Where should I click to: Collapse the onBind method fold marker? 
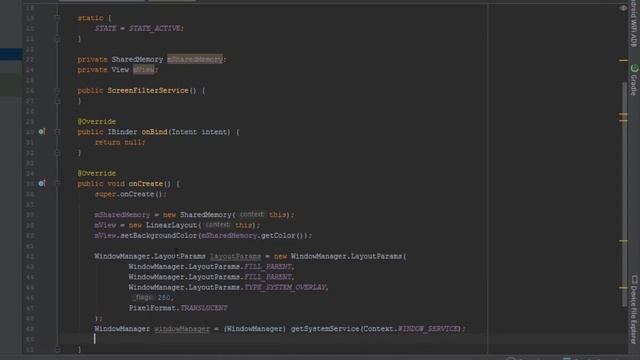point(58,132)
